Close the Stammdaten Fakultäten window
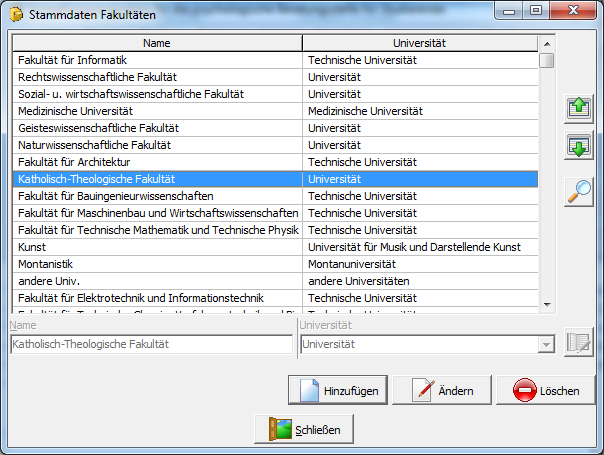The image size is (604, 455). pyautogui.click(x=573, y=10)
